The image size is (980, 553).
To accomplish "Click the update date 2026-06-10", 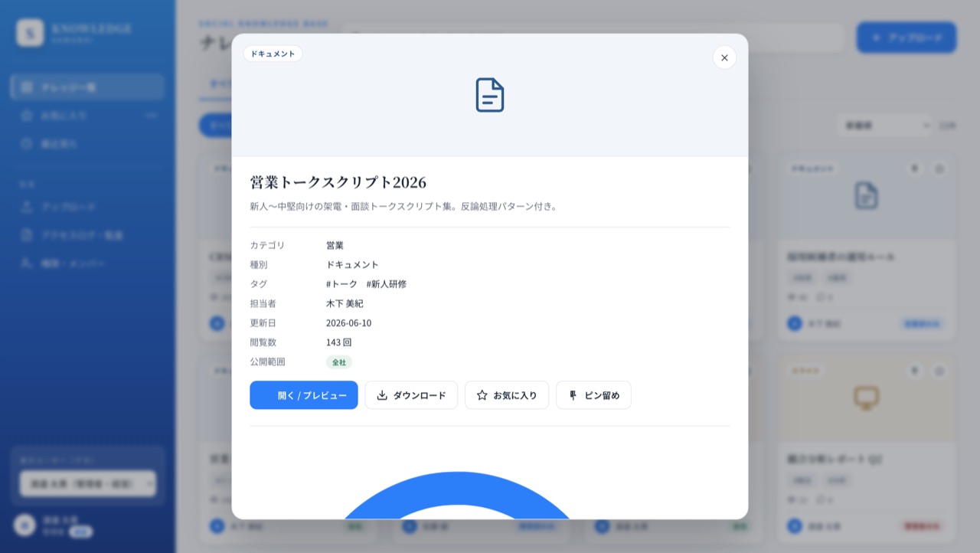I will point(348,323).
